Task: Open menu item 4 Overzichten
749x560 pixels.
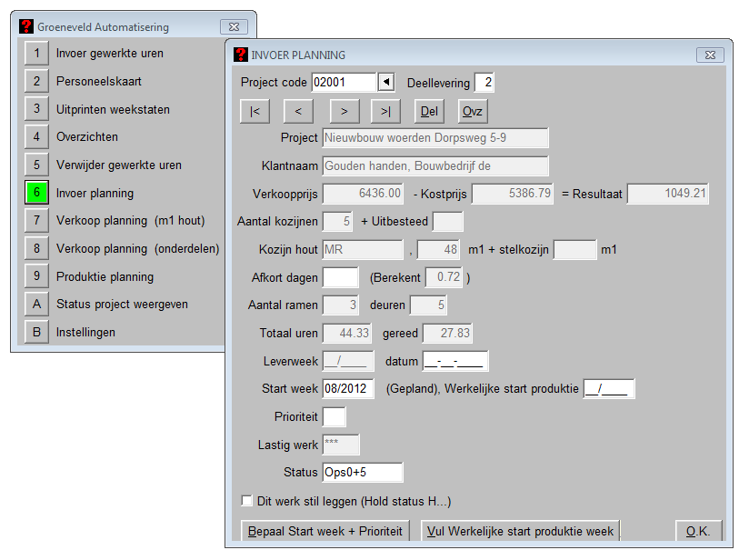Action: coord(36,137)
